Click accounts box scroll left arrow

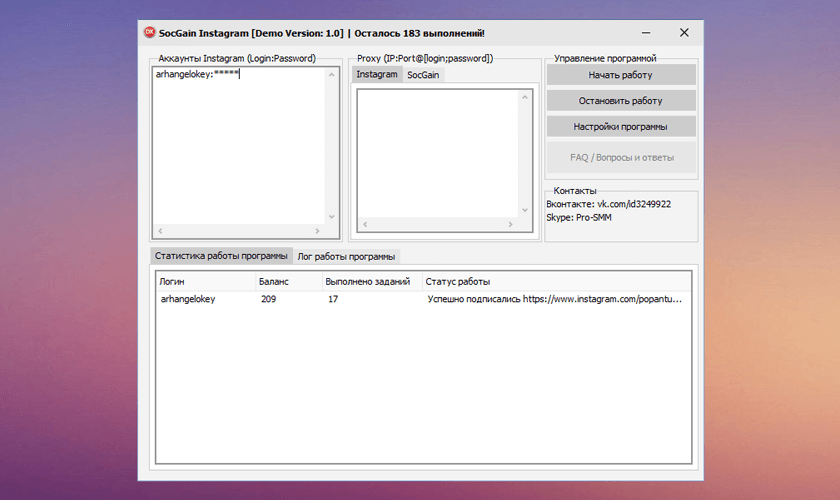coord(160,231)
